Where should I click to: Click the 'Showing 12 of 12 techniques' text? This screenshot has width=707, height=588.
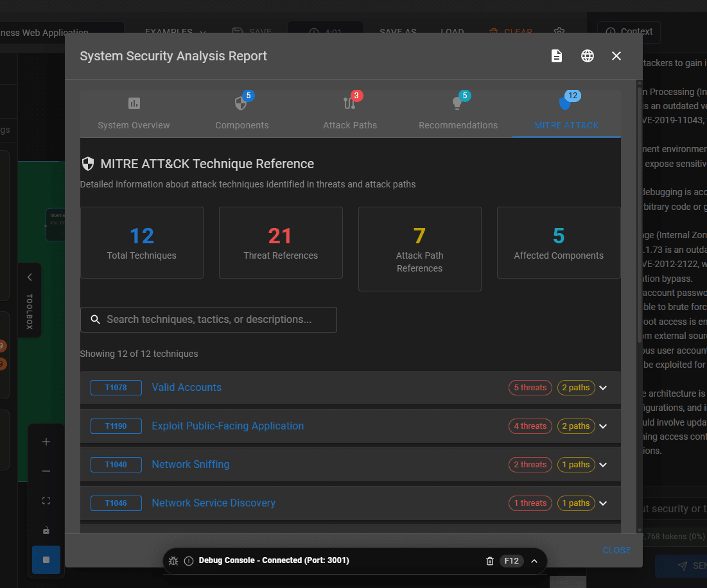point(139,354)
